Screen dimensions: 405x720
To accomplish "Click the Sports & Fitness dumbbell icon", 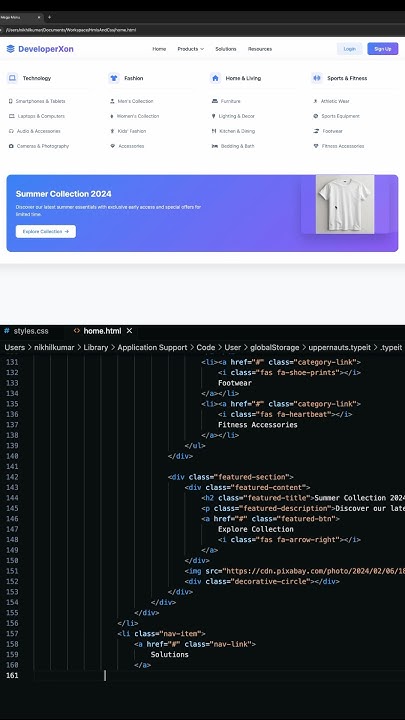I will point(317,78).
